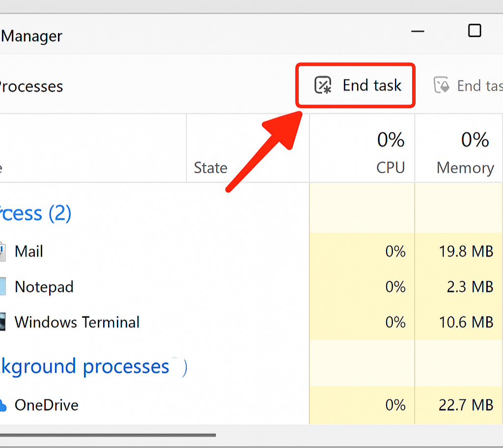Viewport: 503px width, 448px height.
Task: Click the Background processes group heading
Action: click(x=93, y=367)
